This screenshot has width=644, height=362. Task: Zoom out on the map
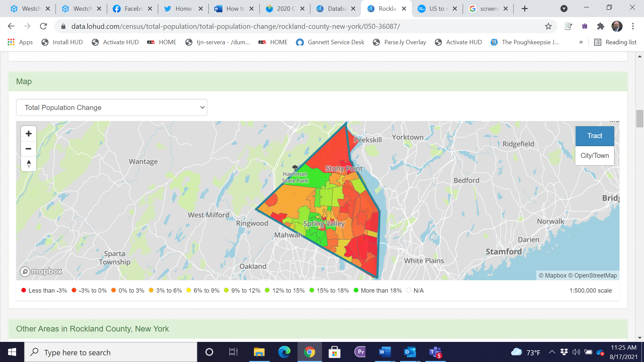coord(29,148)
